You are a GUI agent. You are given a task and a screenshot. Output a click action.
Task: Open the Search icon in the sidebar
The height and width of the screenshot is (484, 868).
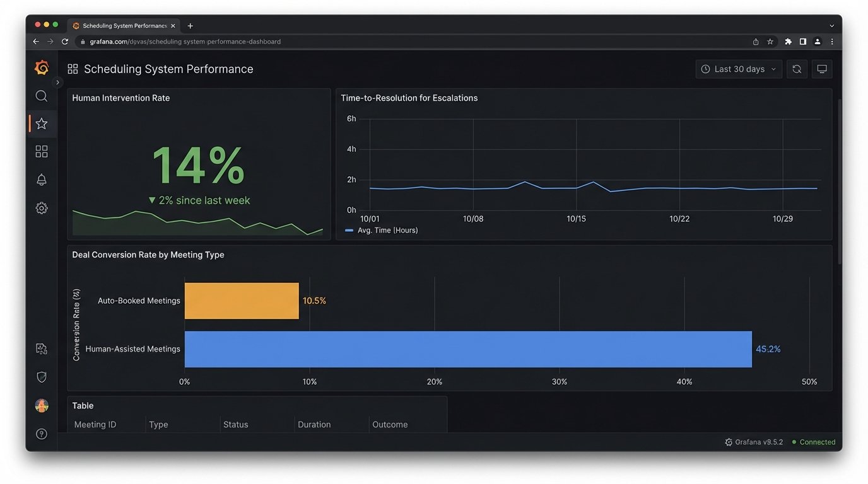click(41, 96)
